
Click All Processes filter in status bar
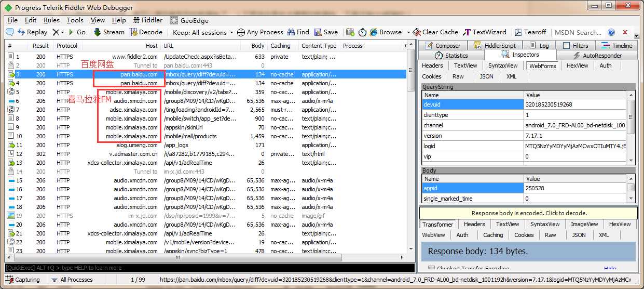72,280
